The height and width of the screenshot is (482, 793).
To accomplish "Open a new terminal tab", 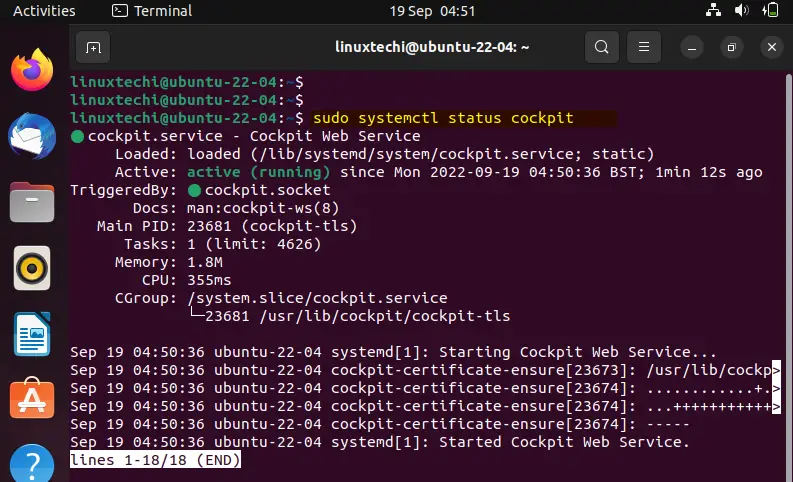I will (x=93, y=48).
